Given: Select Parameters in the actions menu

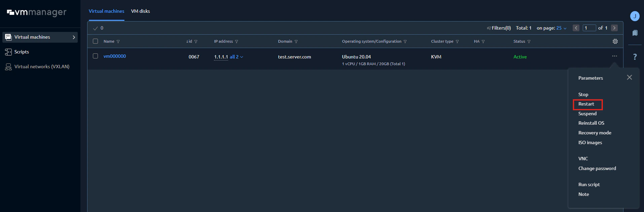Looking at the screenshot, I should (591, 78).
